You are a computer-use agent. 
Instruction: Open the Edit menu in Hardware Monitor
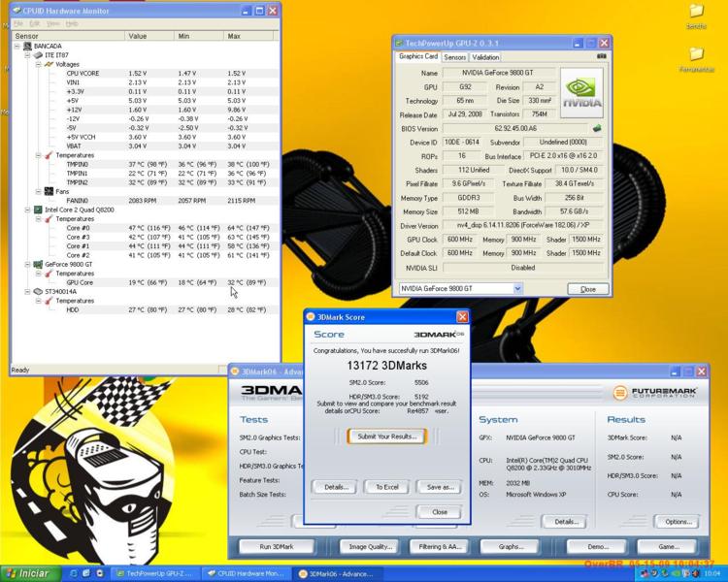click(x=35, y=23)
